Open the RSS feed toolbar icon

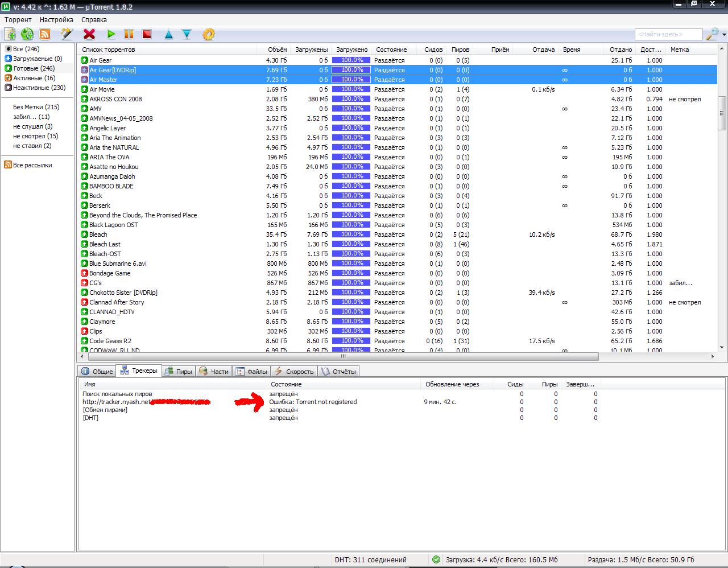[45, 34]
